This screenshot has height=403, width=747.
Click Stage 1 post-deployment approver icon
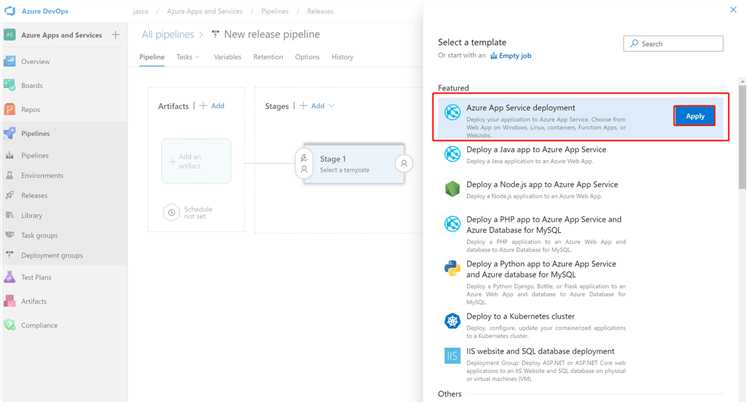(404, 163)
